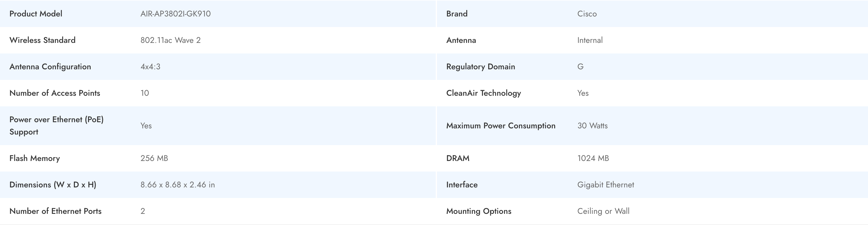The image size is (868, 225).
Task: Select the Ceiling or Wall mounting value
Action: (x=603, y=211)
